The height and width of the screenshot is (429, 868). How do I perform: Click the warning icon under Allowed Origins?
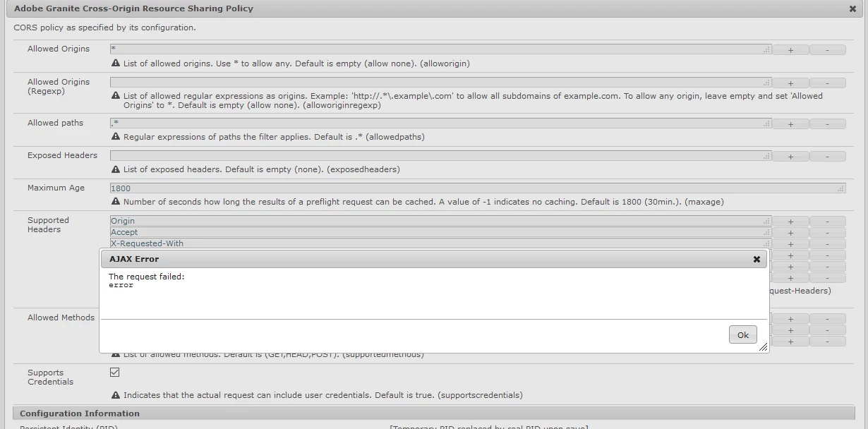click(116, 63)
